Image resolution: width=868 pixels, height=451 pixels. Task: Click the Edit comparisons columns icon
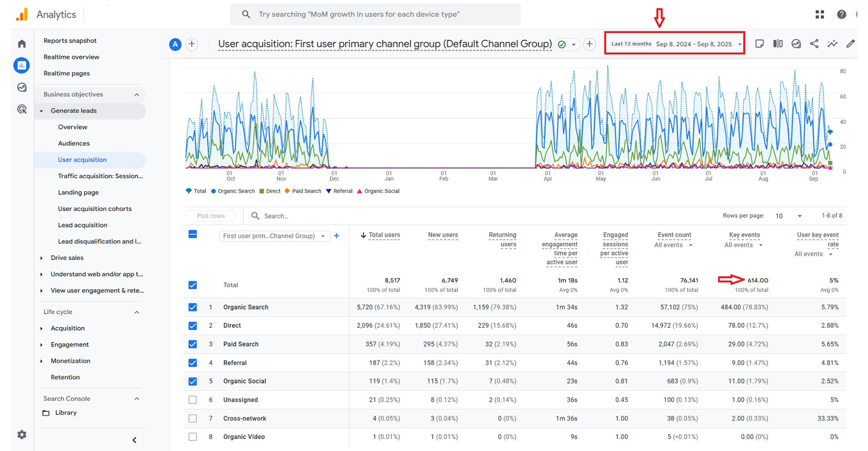(x=778, y=44)
